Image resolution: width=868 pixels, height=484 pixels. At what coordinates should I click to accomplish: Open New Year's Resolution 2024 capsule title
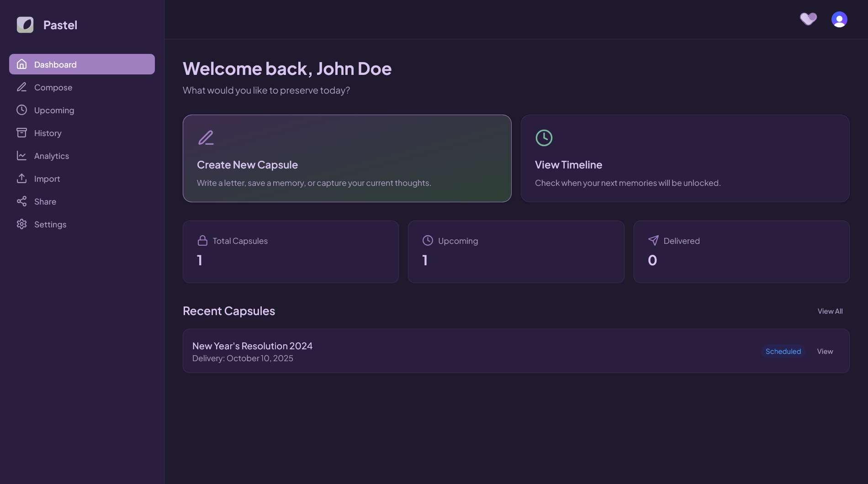click(252, 346)
